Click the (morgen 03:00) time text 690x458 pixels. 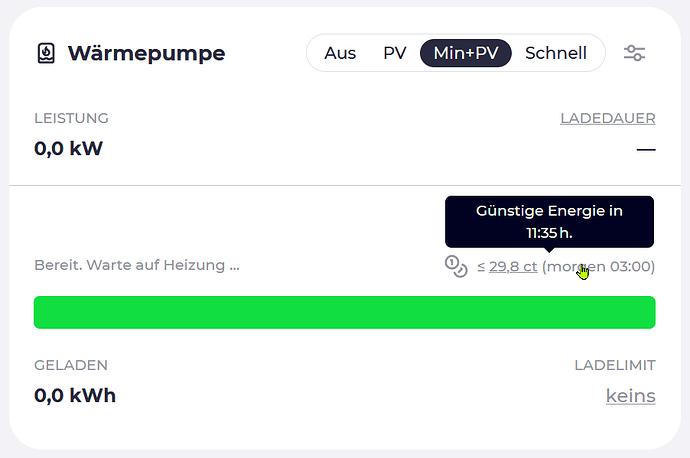coord(598,267)
